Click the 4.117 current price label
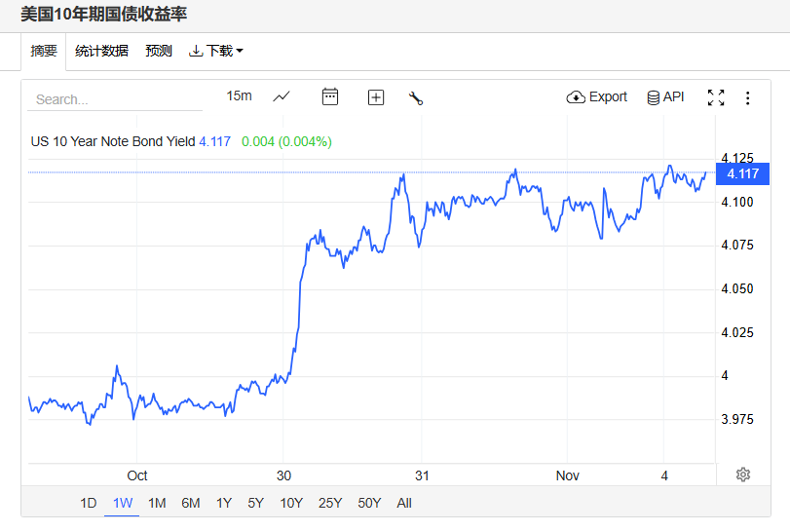Screen dimensions: 790x532 point(742,173)
